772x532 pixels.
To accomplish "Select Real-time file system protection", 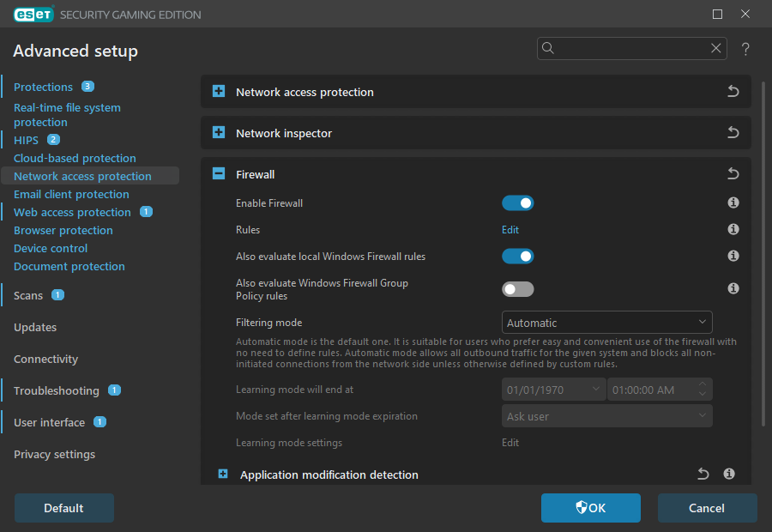I will tap(67, 115).
